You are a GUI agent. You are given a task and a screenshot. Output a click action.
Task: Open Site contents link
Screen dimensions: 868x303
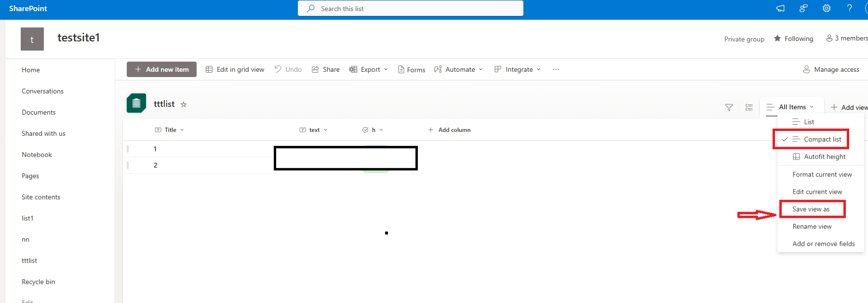click(41, 197)
